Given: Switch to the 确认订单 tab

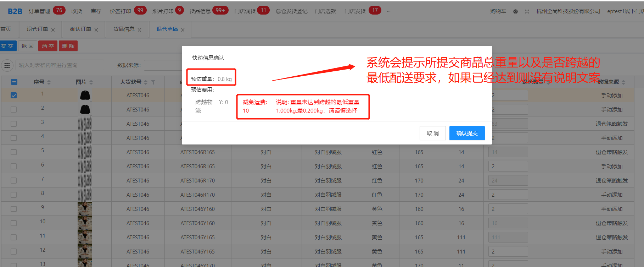Looking at the screenshot, I should (x=80, y=29).
